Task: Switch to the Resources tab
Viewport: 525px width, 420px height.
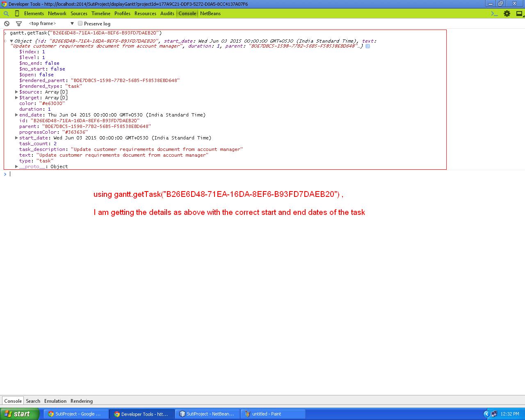Action: click(x=145, y=14)
